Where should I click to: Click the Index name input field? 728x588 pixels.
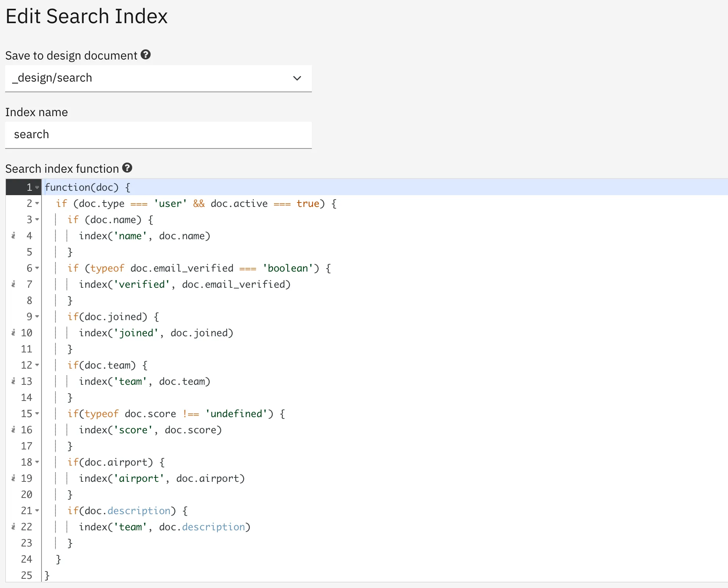[158, 135]
